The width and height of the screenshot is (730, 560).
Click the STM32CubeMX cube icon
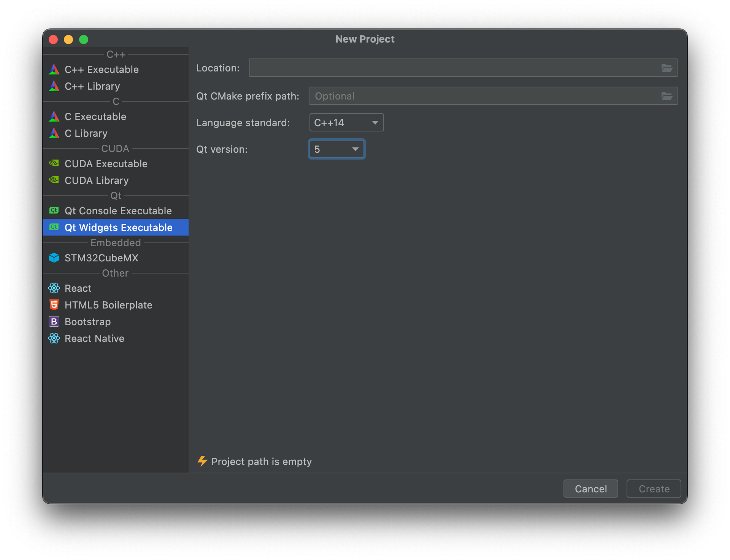54,258
